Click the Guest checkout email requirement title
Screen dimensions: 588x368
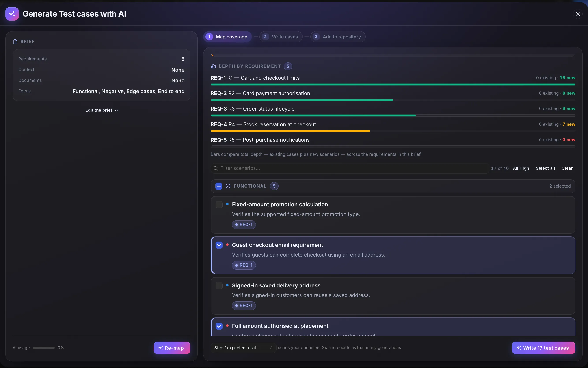click(277, 245)
